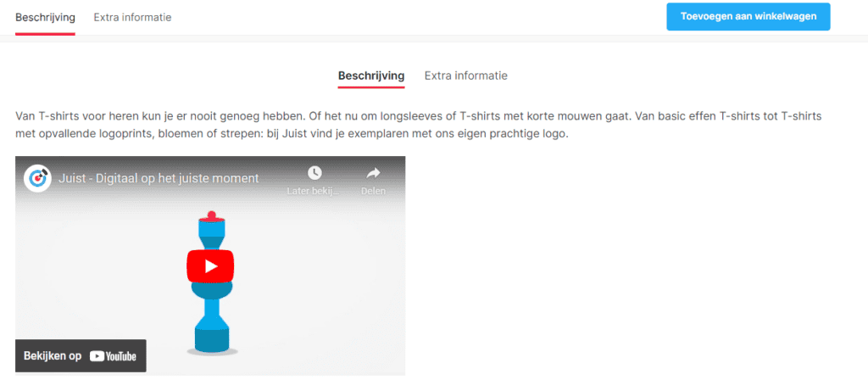868x391 pixels.
Task: Click the 'Delen' label under the share arrow
Action: click(373, 192)
